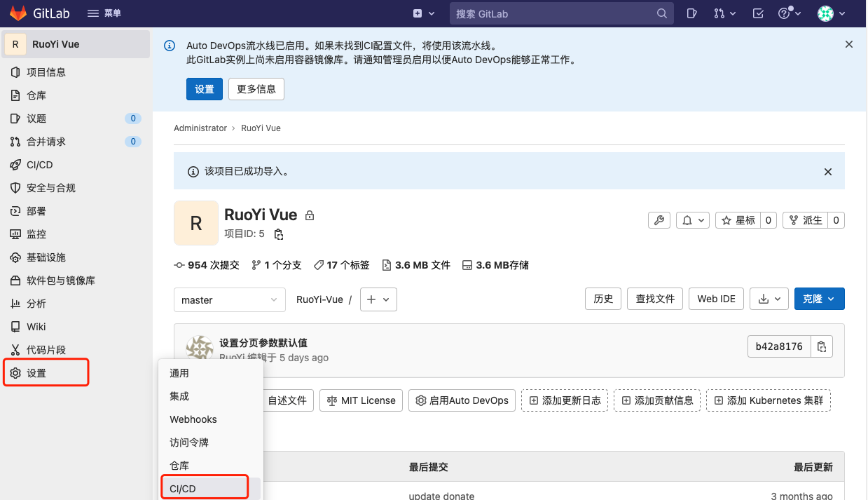Click the 分析 chart icon

click(x=15, y=304)
